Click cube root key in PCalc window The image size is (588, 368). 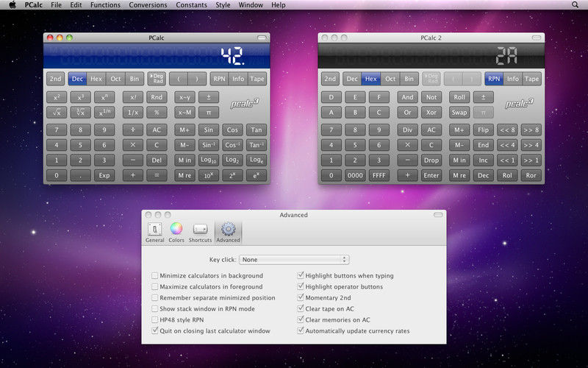pyautogui.click(x=80, y=113)
